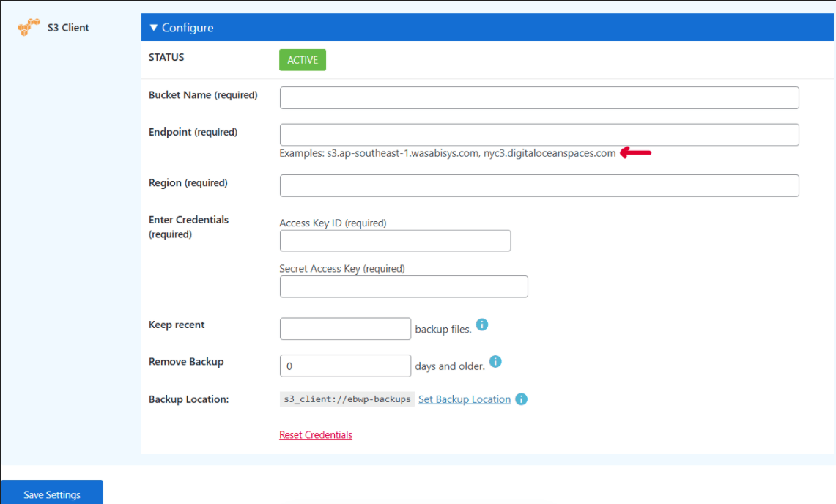Collapse the Configure section triangle

point(153,28)
